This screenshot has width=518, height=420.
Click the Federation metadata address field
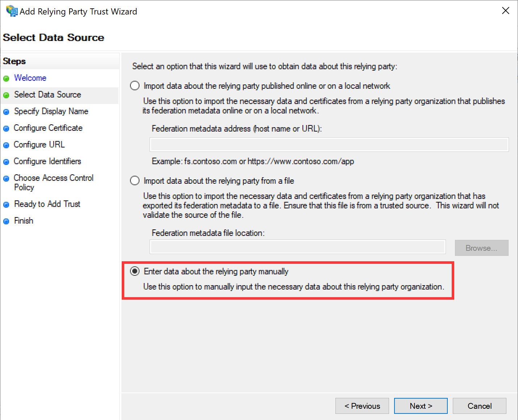[x=329, y=145]
